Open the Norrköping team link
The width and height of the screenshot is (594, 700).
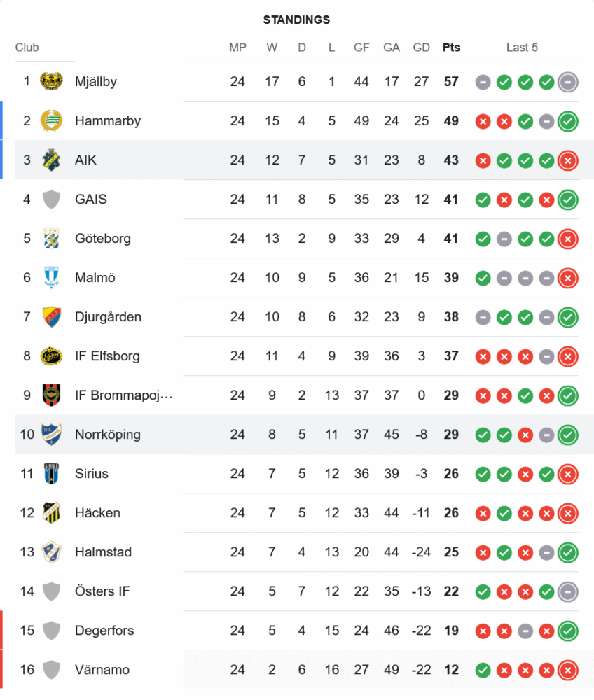click(107, 435)
